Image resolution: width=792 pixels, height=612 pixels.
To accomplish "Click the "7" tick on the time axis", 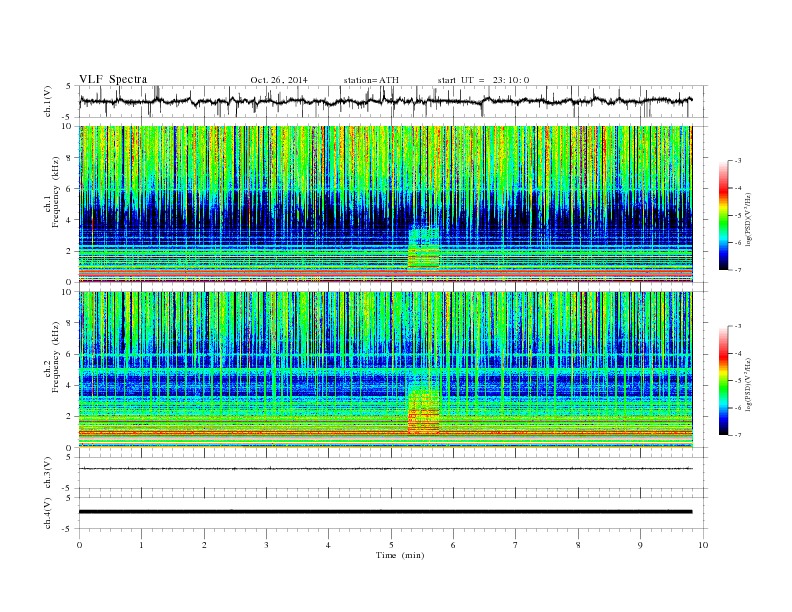I will coord(516,545).
